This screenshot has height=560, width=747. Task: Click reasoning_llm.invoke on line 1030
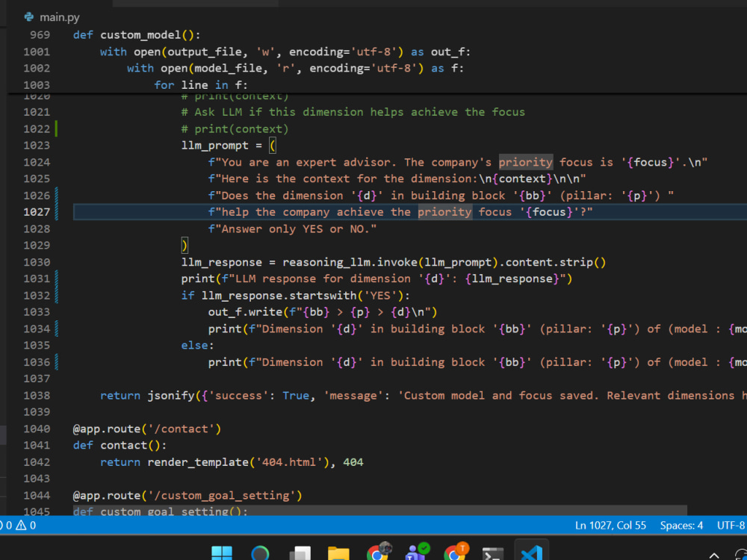[x=350, y=262]
